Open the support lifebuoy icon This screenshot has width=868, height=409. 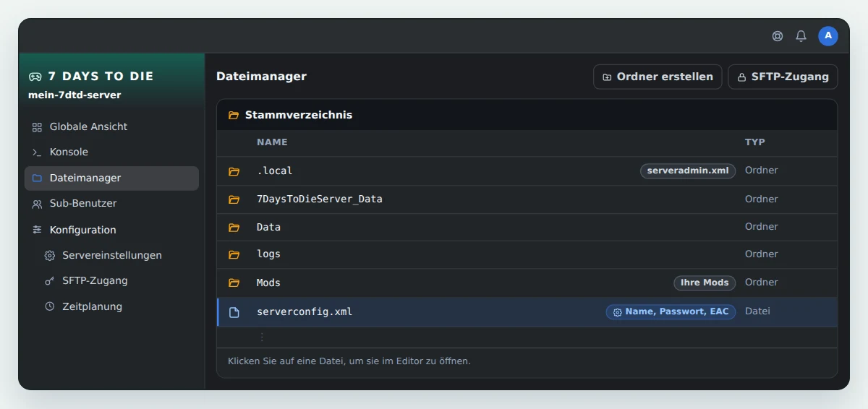click(x=778, y=36)
